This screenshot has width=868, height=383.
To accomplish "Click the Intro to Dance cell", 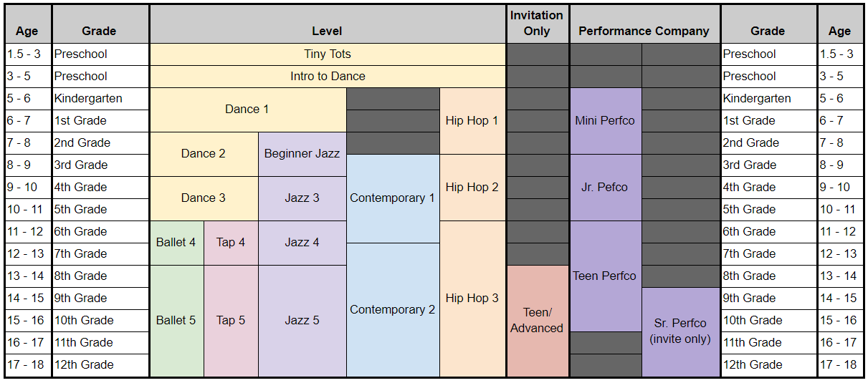I will (328, 77).
